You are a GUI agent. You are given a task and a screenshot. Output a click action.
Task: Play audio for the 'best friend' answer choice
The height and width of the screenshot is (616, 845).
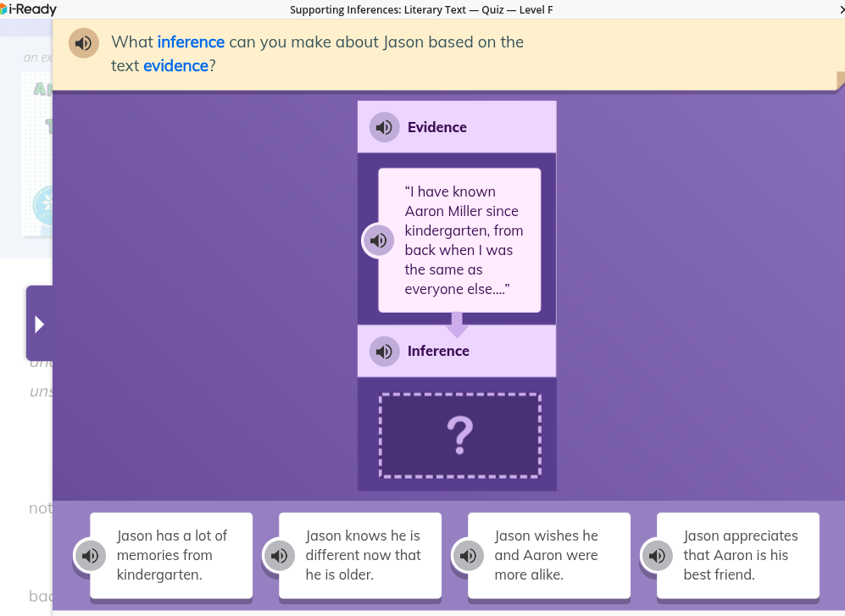(656, 555)
